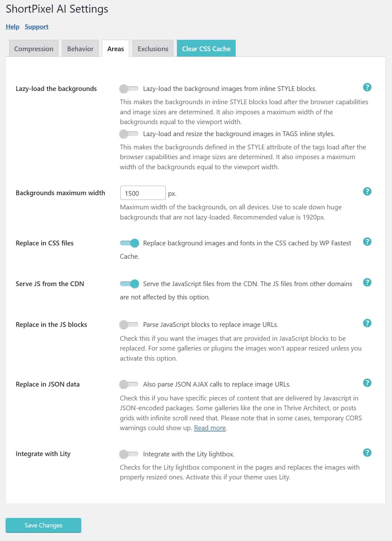Show help for Serve JS from the CDN
392x541 pixels.
(367, 282)
